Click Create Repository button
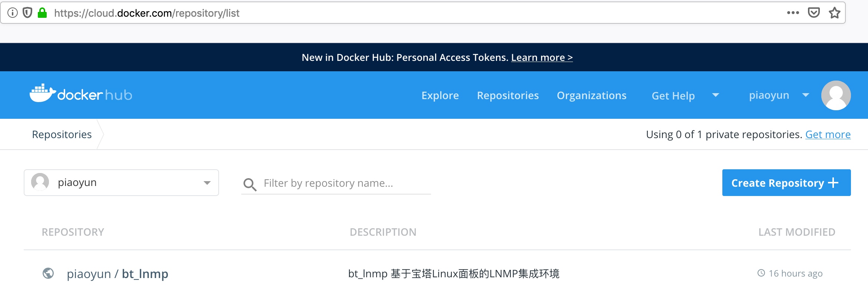 point(786,183)
